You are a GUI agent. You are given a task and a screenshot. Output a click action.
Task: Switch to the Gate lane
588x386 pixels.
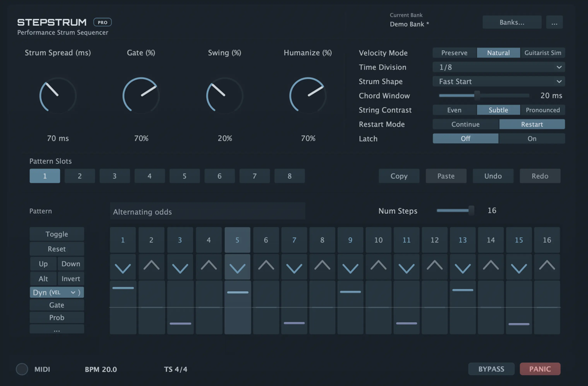pos(57,305)
